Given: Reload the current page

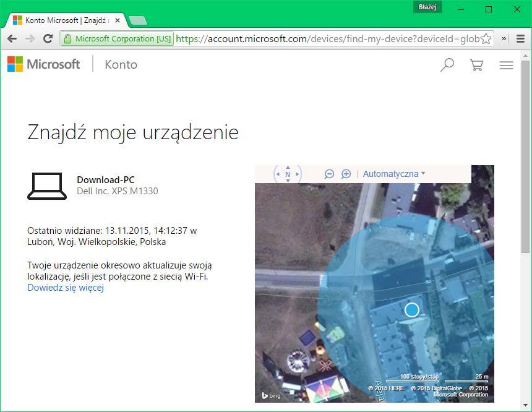Looking at the screenshot, I should (x=48, y=39).
